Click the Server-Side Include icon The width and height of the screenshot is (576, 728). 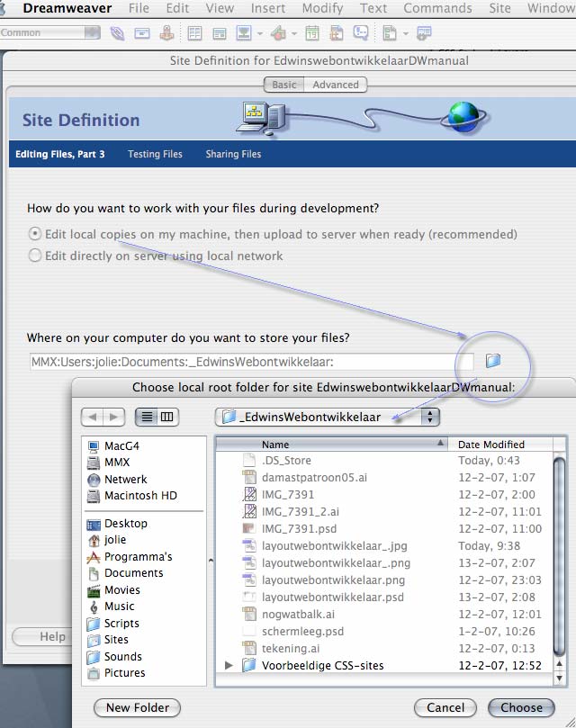pos(337,33)
